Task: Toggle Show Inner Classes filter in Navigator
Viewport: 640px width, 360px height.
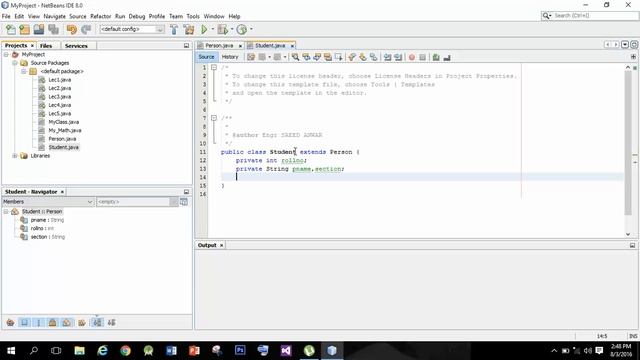Action: [67, 322]
